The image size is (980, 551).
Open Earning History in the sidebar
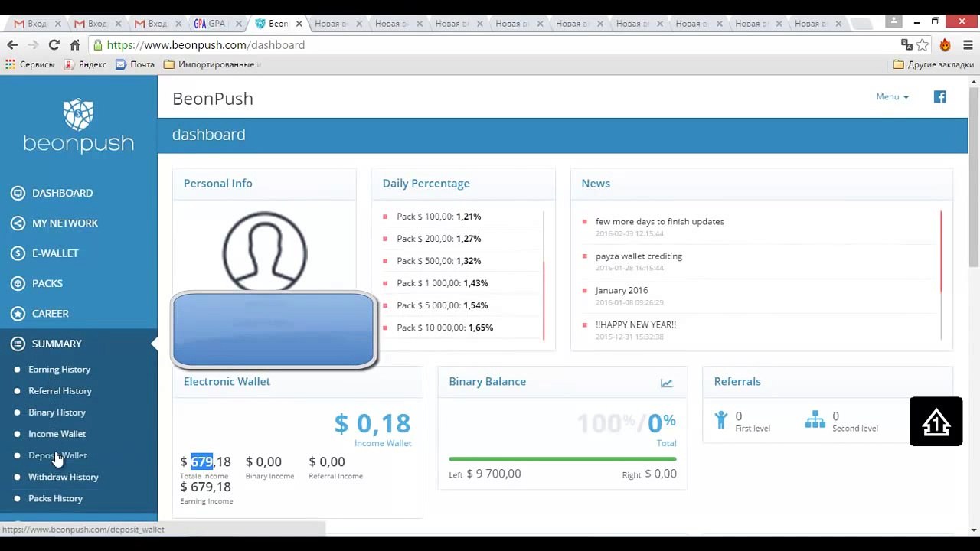[59, 370]
